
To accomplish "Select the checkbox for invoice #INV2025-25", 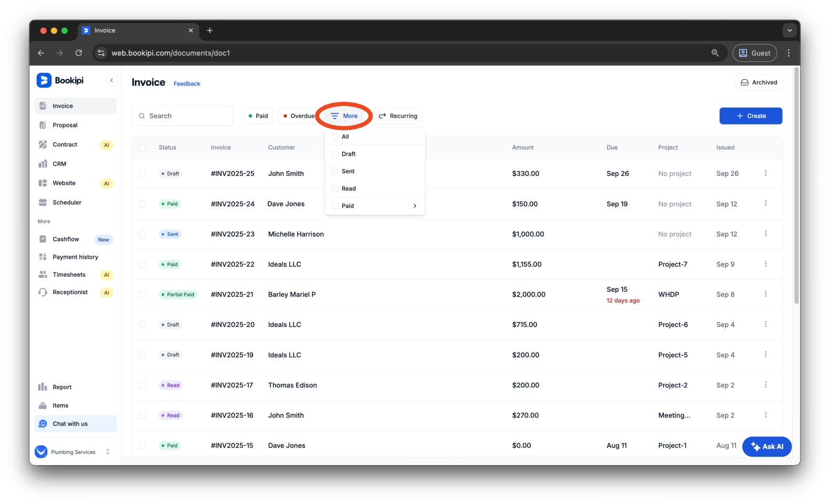I will [142, 173].
